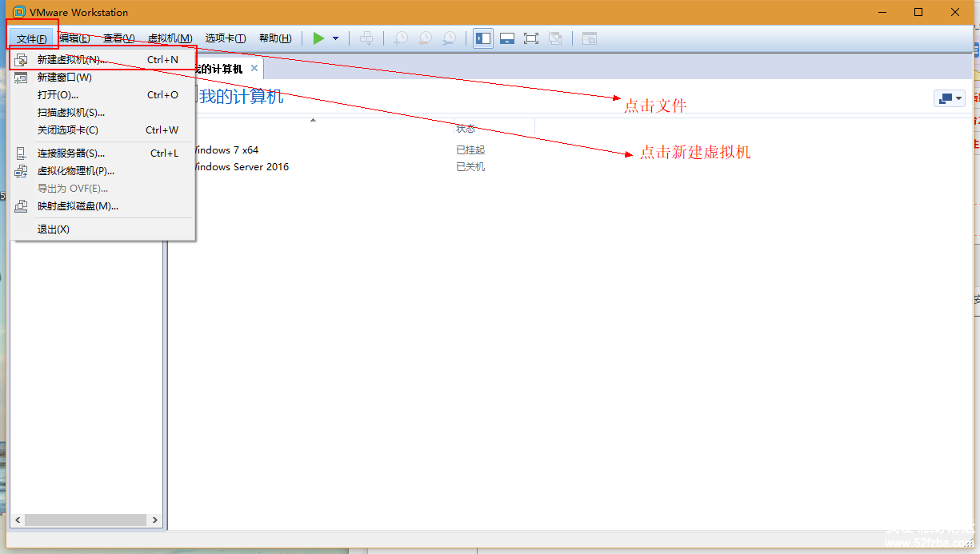
Task: Choose 映射虚拟磁盘(M)... from the menu
Action: click(x=102, y=206)
